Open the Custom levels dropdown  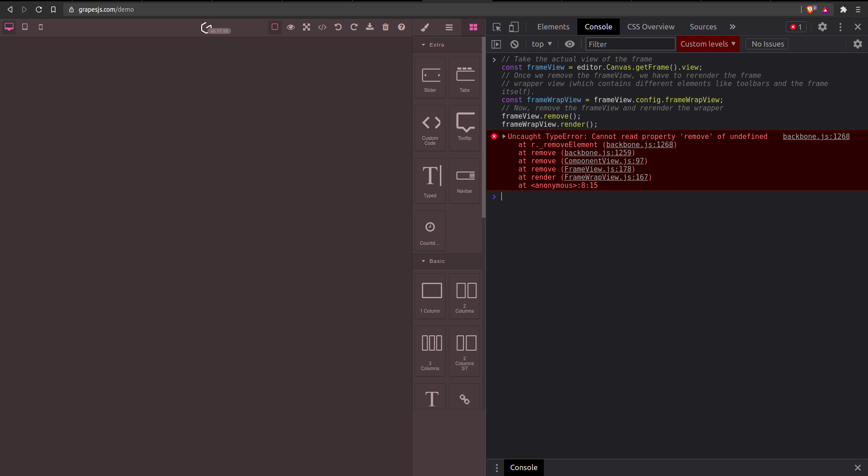[x=708, y=44]
